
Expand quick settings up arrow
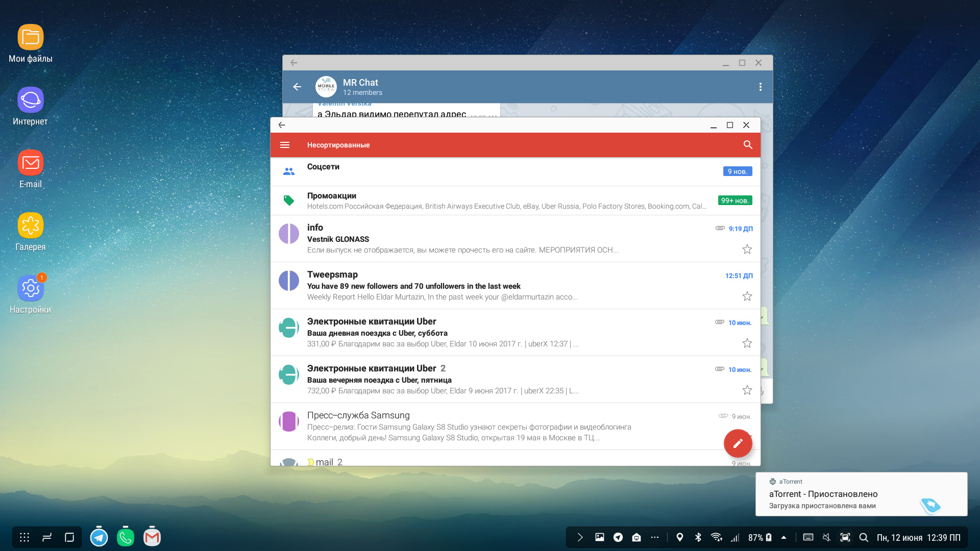click(x=784, y=537)
